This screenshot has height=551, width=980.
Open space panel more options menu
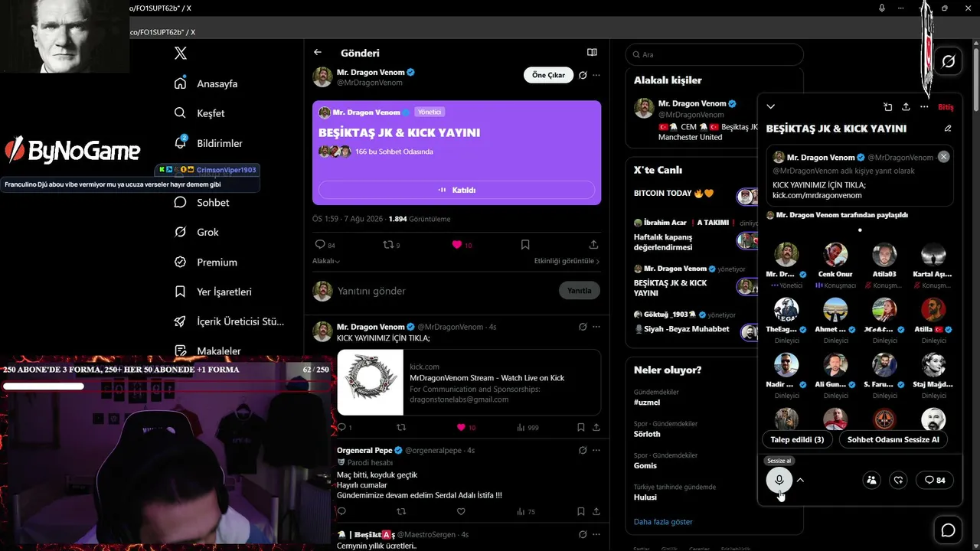click(x=924, y=107)
